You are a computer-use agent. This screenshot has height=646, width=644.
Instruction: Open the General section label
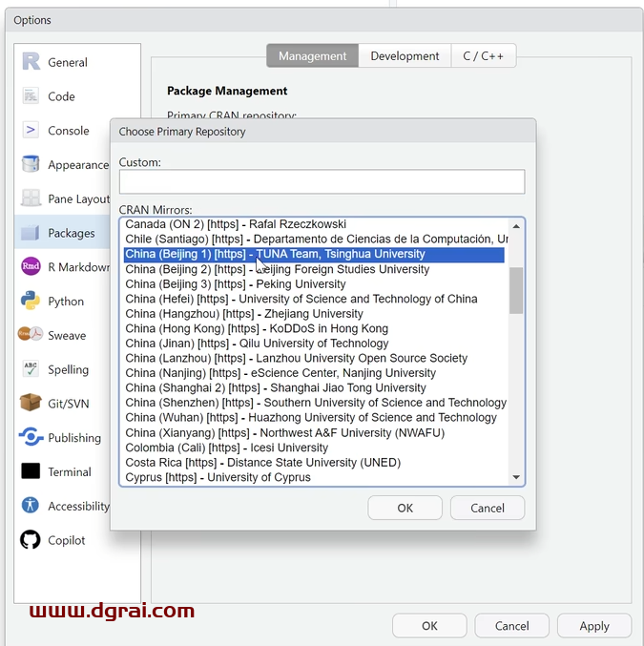(x=68, y=62)
